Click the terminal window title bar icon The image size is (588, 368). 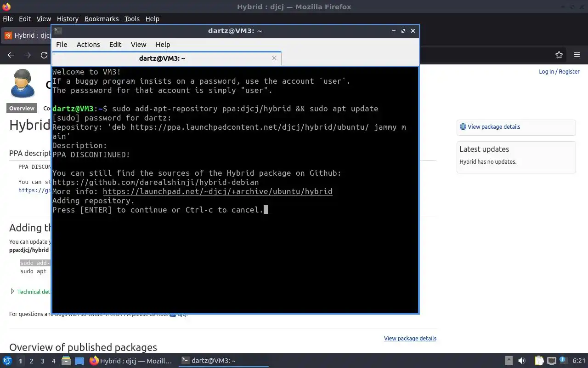tap(57, 31)
